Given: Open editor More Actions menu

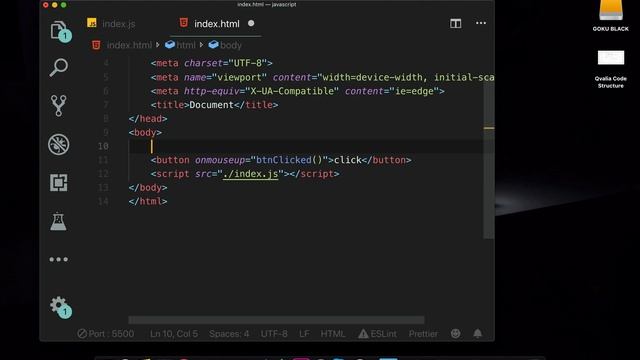Looking at the screenshot, I should tap(481, 23).
